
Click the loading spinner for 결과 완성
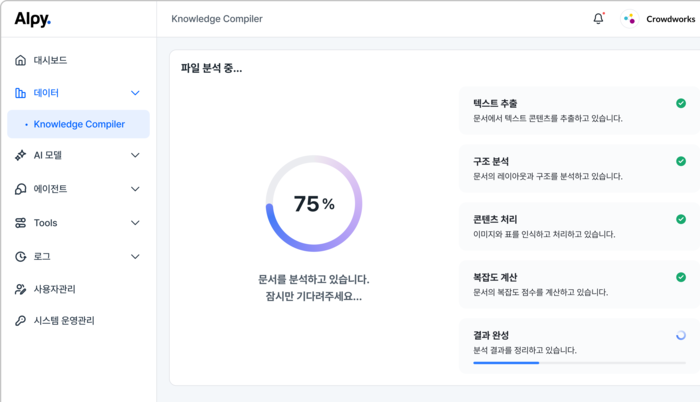(681, 335)
